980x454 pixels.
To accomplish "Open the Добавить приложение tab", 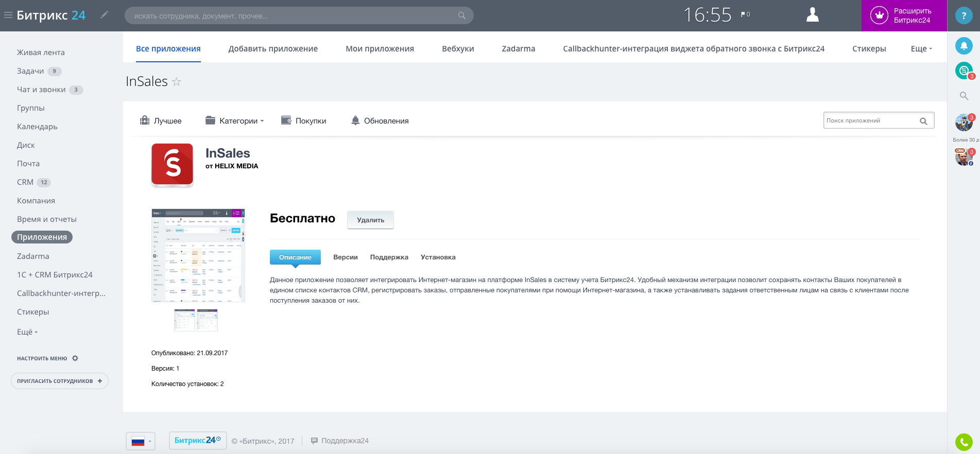I will 273,49.
